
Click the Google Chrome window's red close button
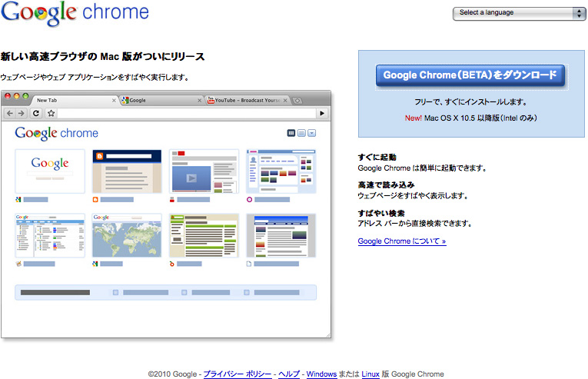tap(8, 96)
